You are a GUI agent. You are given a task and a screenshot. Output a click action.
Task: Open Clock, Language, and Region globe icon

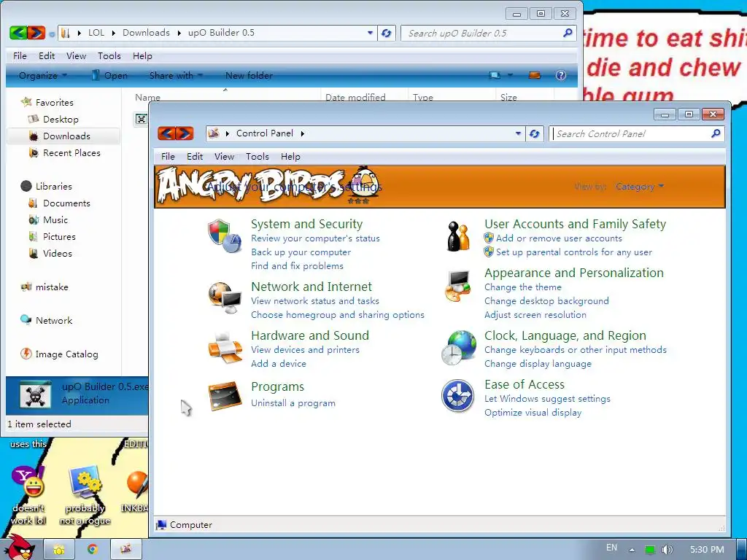pyautogui.click(x=458, y=348)
